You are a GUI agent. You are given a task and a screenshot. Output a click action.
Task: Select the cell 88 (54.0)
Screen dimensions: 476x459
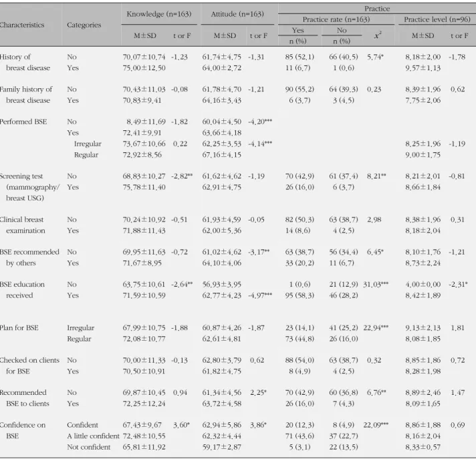pyautogui.click(x=300, y=360)
